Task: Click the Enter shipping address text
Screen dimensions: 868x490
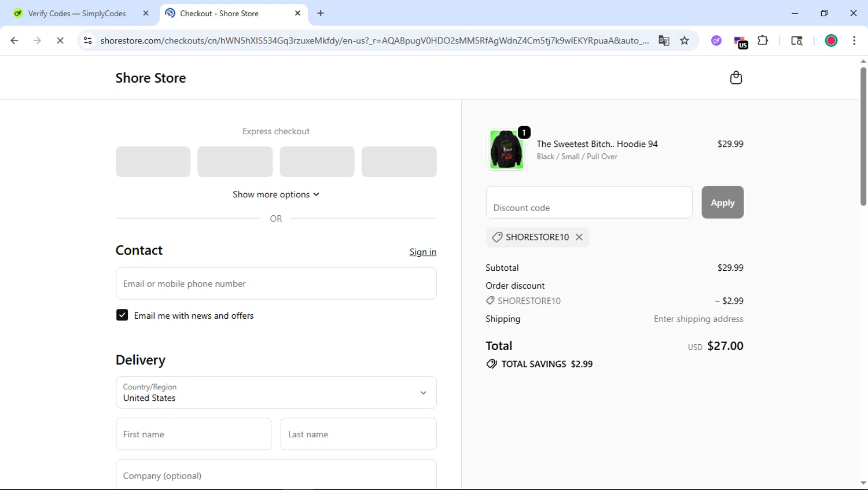Action: 698,319
